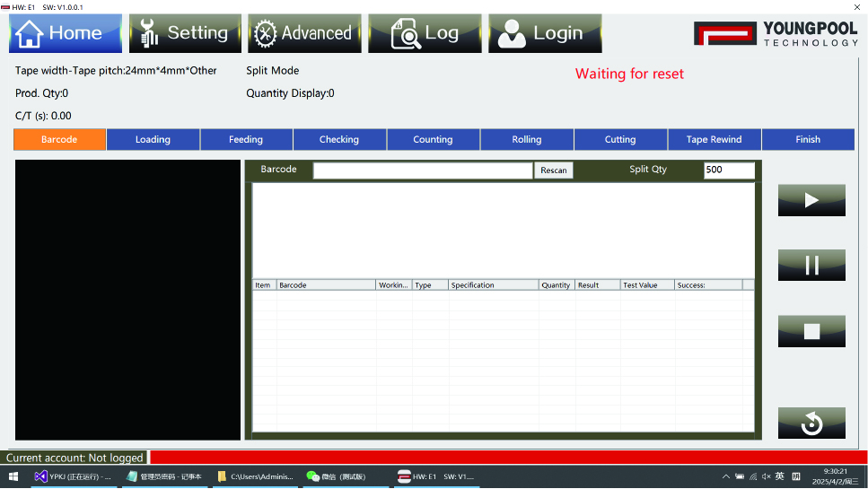Viewport: 868px width, 489px height.
Task: Click the Split Qty input box
Action: [729, 170]
